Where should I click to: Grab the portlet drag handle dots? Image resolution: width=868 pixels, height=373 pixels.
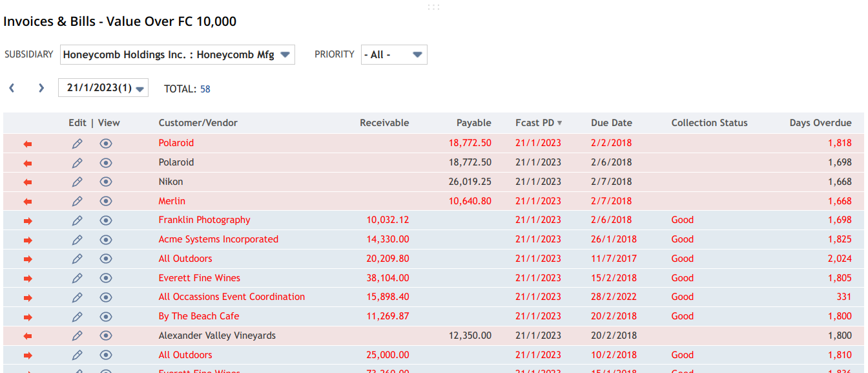pos(433,7)
